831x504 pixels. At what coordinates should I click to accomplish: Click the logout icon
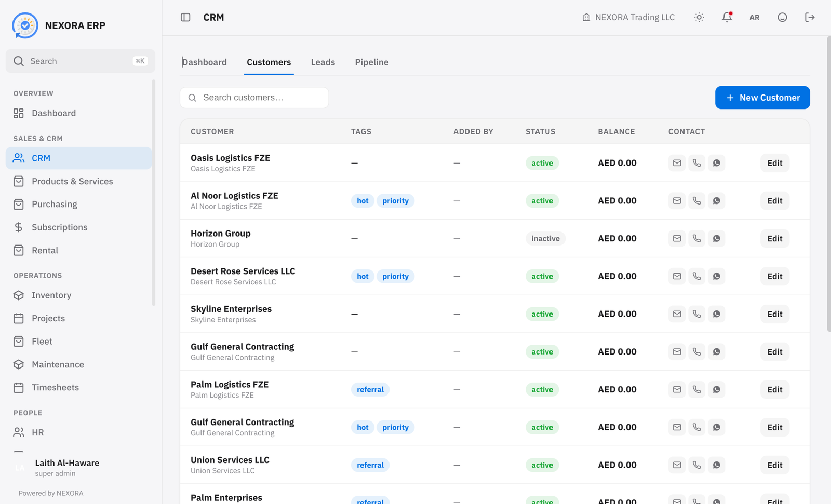pos(810,17)
